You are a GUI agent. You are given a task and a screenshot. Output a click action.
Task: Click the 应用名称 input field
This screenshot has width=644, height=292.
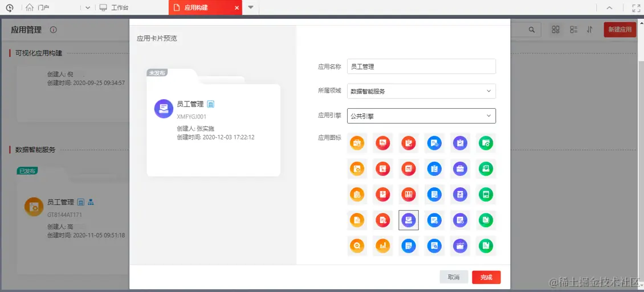pyautogui.click(x=421, y=67)
